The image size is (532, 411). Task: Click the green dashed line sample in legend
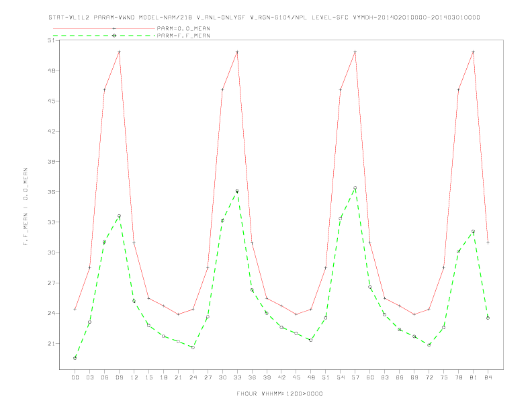point(104,36)
